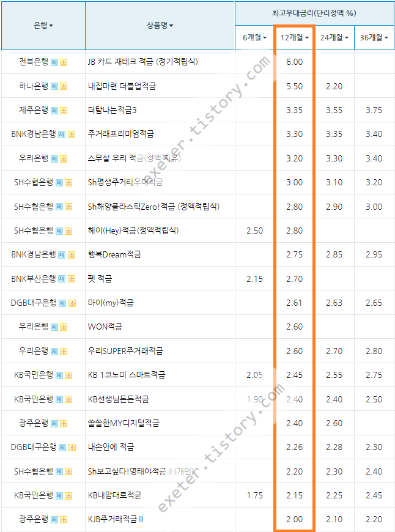Click the 2.61 rate for 마이(my)적금

click(294, 303)
